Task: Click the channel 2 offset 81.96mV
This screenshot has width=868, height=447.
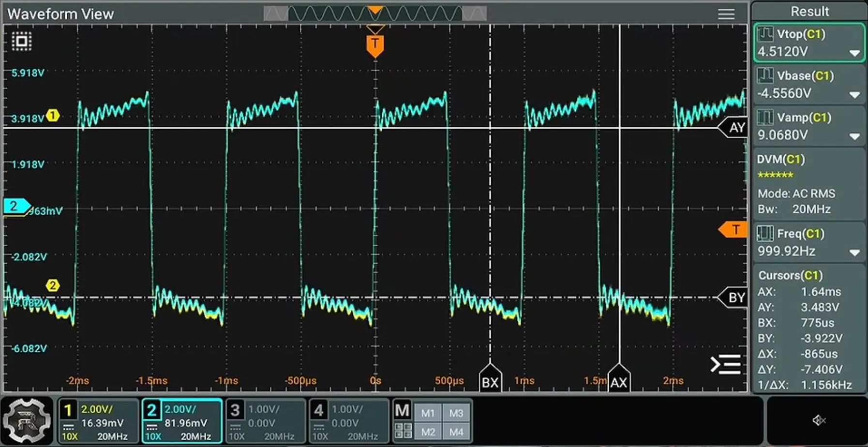Action: tap(185, 423)
